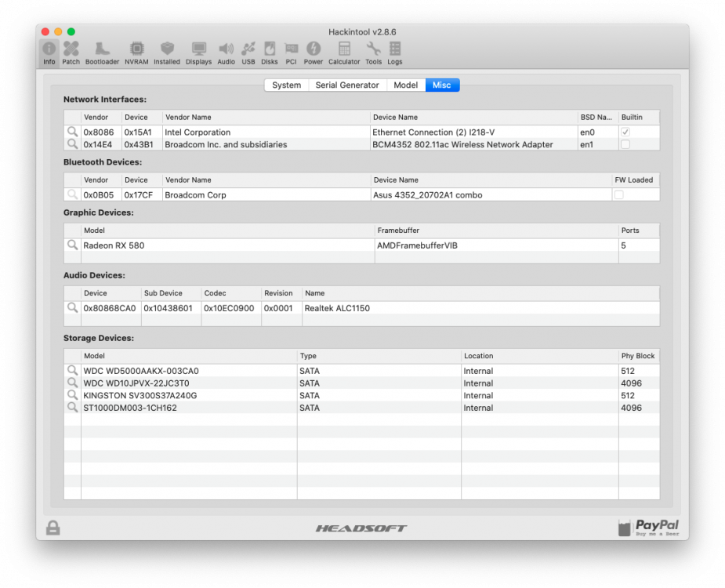
Task: Click the HEADSOFT logo link
Action: [x=361, y=528]
